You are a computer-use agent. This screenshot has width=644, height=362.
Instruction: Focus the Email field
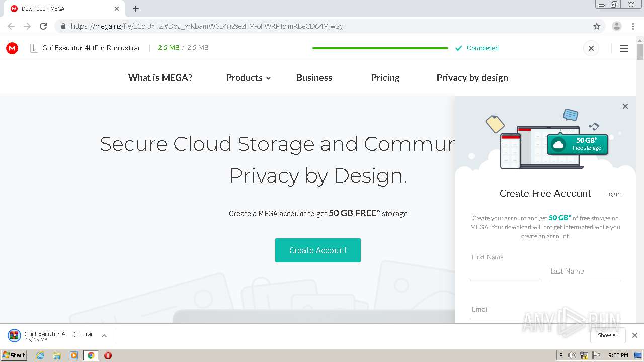[x=545, y=310]
